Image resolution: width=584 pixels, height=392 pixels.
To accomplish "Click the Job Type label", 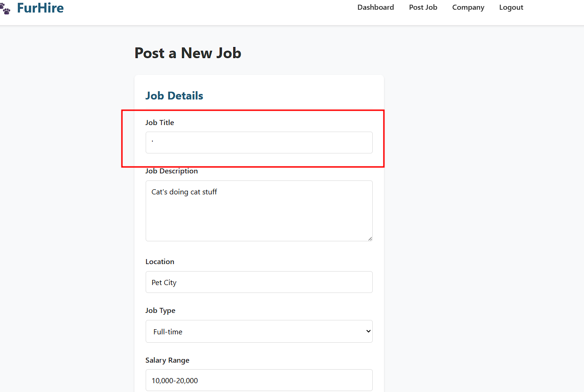I will [160, 311].
